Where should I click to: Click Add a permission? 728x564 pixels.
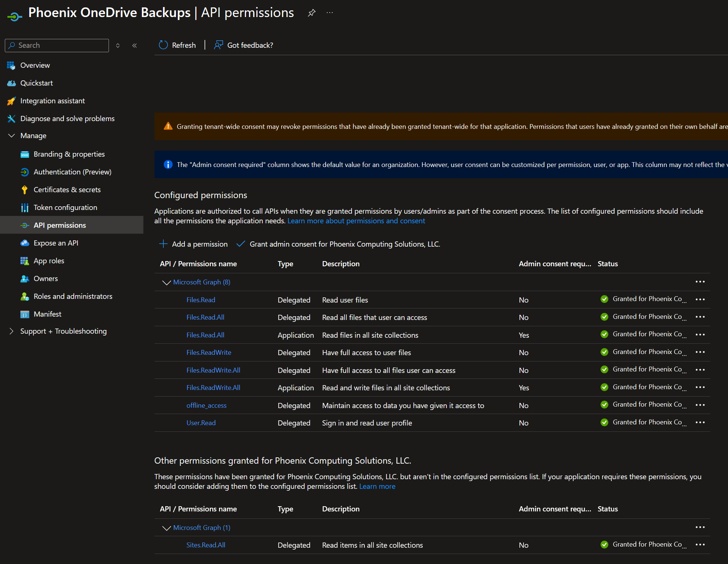[x=193, y=244]
